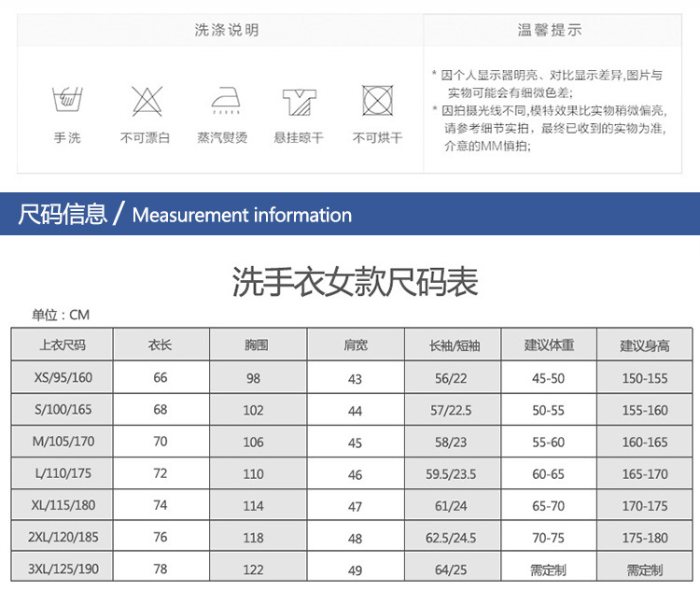
Task: Click the hand wash basin icon
Action: coord(66,100)
